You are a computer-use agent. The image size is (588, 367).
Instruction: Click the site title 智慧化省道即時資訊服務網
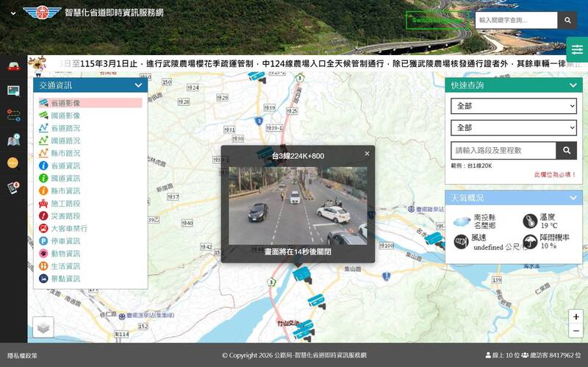tap(114, 13)
